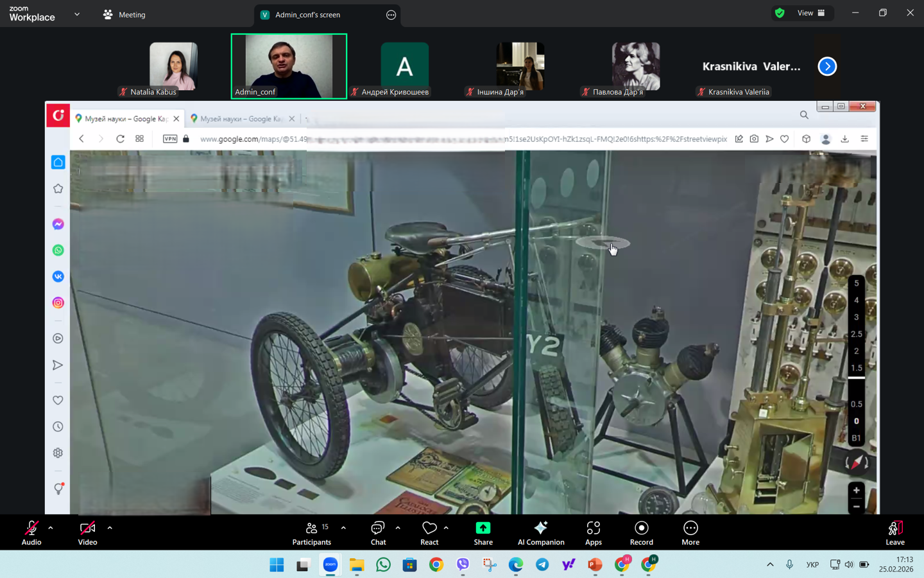924x578 pixels.
Task: Open Zoom Workplace dropdown chevron
Action: tap(77, 14)
